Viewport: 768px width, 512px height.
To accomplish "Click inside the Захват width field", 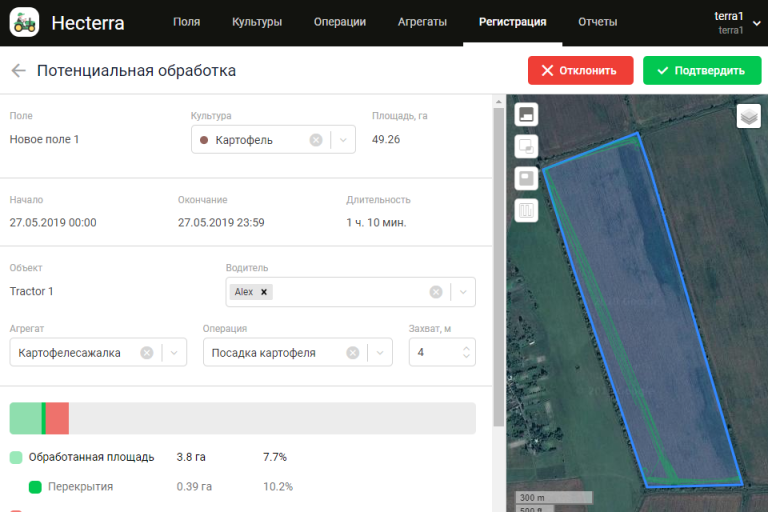I will [x=434, y=353].
